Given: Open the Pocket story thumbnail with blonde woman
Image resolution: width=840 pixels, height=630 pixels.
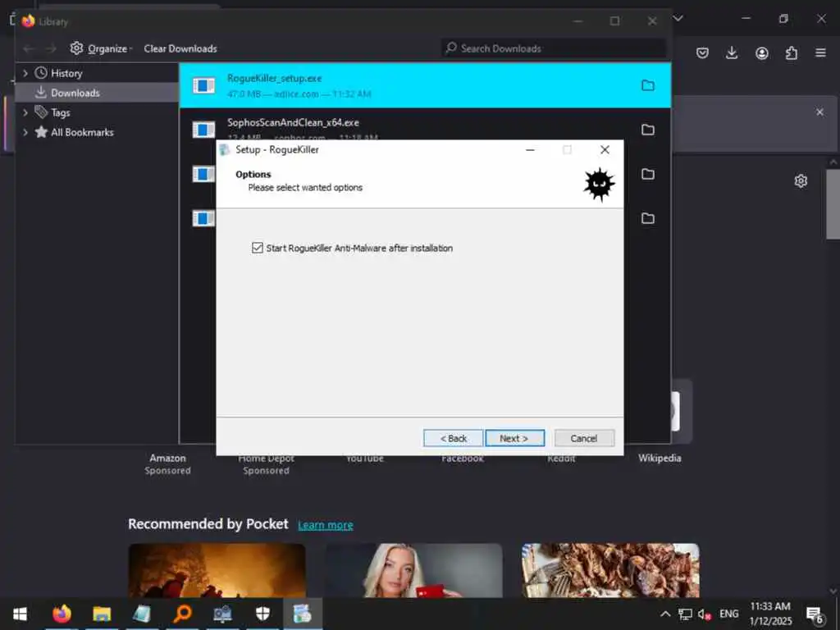Looking at the screenshot, I should 413,571.
